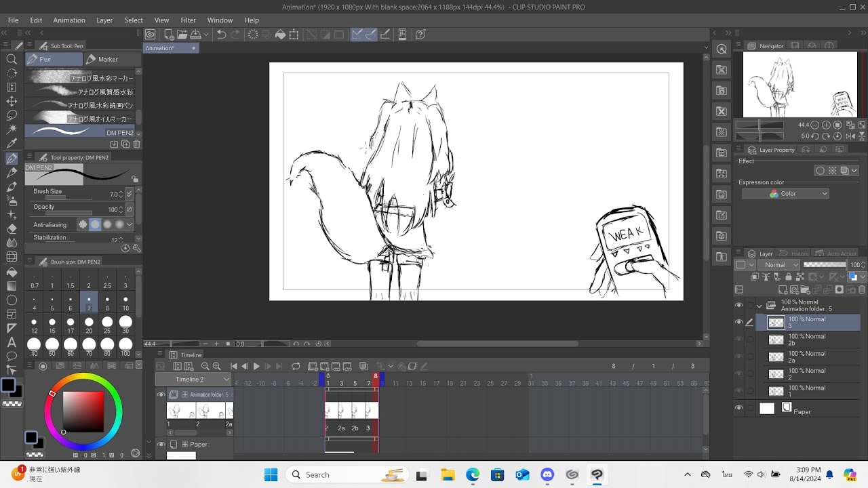868x488 pixels.
Task: Click the Undo arrow in command bar
Action: click(221, 35)
